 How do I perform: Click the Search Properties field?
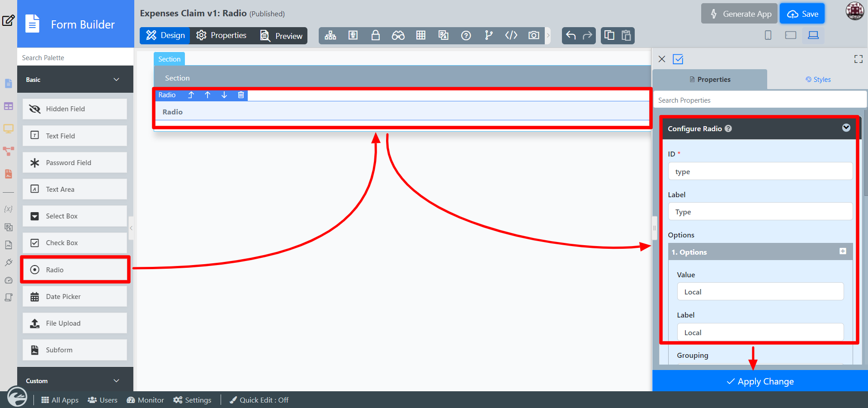tap(759, 100)
